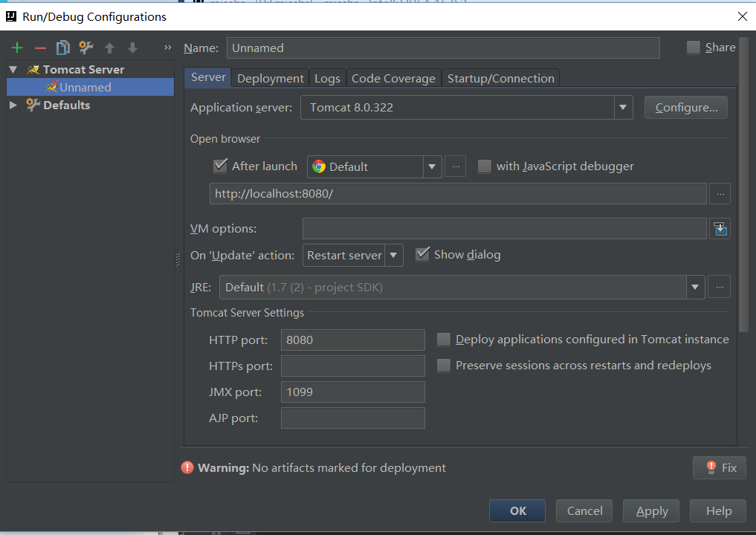Switch to the Startup/Connection tab
The height and width of the screenshot is (535, 756).
[x=501, y=79]
